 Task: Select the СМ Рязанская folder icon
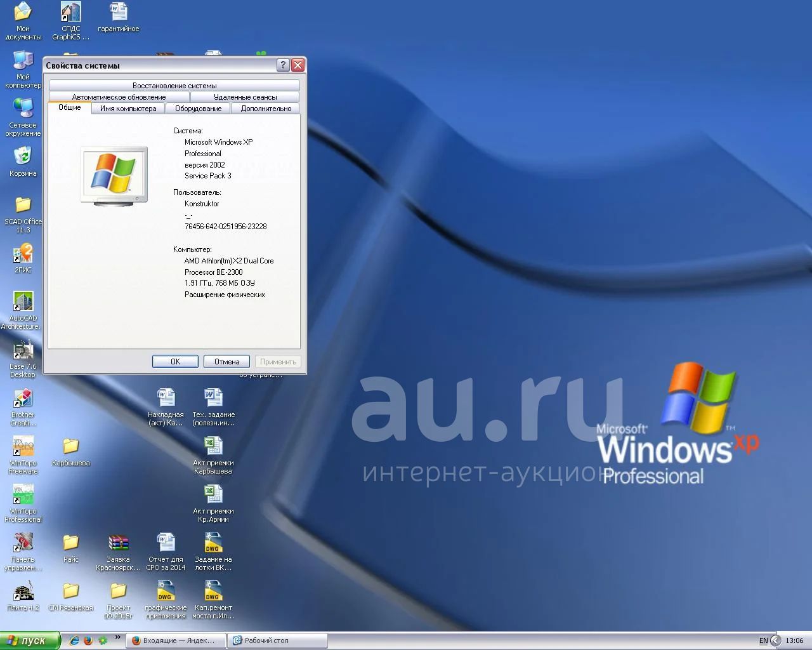pos(70,596)
